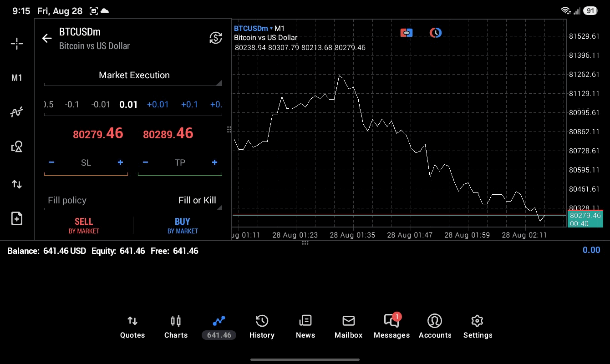Switch to the Charts tab
This screenshot has height=364, width=610.
[x=176, y=328]
